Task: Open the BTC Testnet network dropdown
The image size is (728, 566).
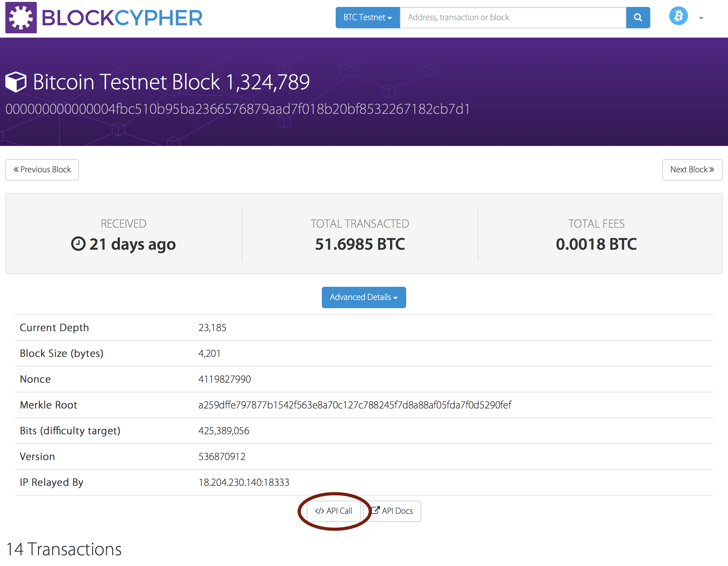Action: (x=367, y=17)
